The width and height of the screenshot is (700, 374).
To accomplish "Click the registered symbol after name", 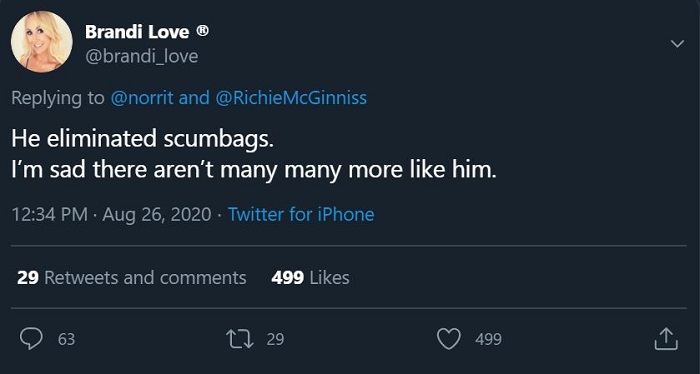I will point(203,31).
